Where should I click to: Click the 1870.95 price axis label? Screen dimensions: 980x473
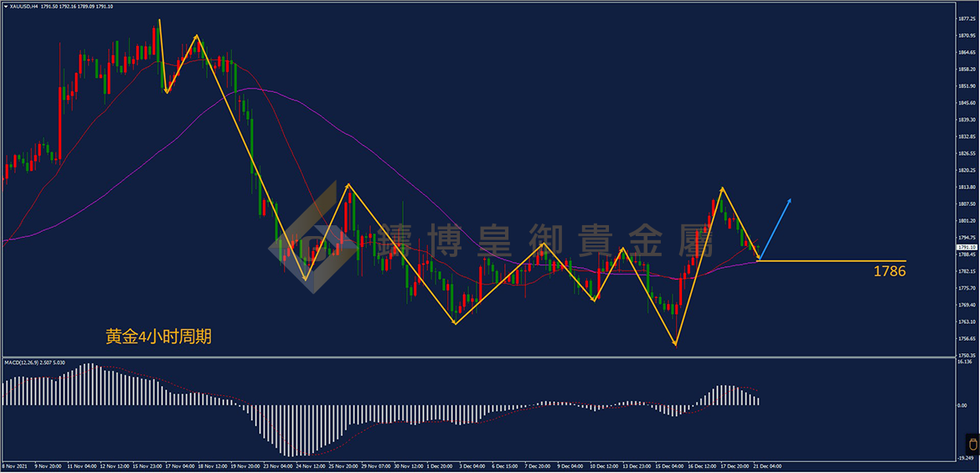(966, 36)
